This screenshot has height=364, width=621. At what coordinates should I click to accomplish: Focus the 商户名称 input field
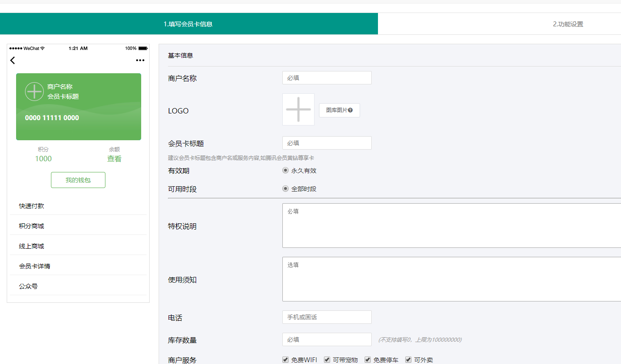(x=327, y=78)
